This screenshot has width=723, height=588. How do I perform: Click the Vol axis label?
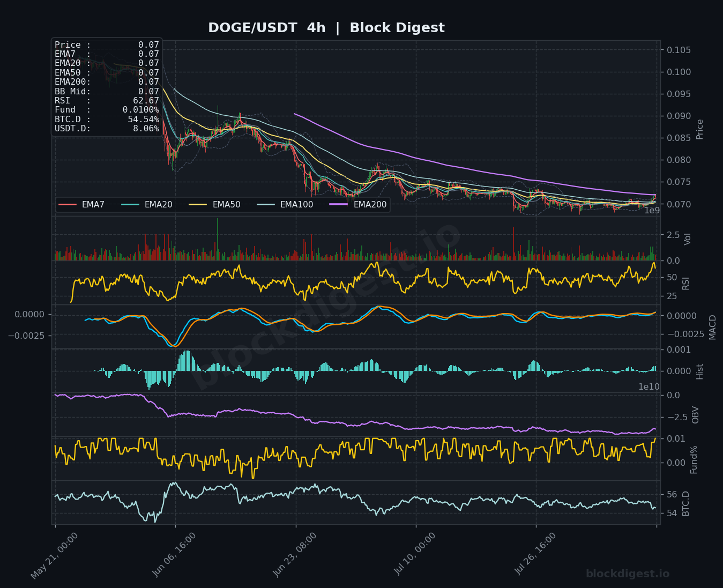688,239
